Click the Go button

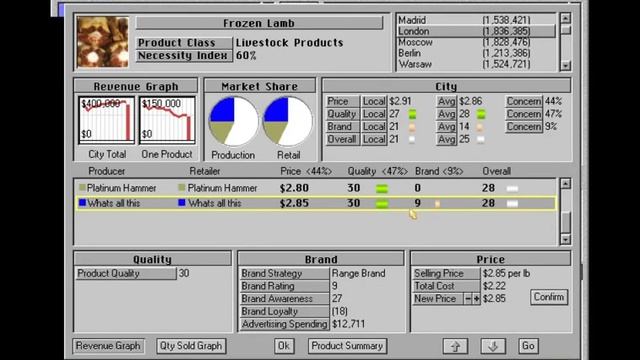point(528,346)
